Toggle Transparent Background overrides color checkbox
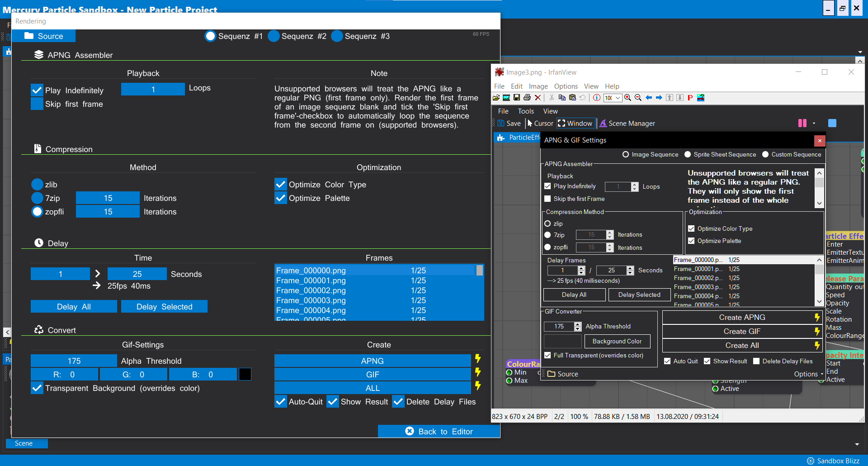 coord(37,388)
